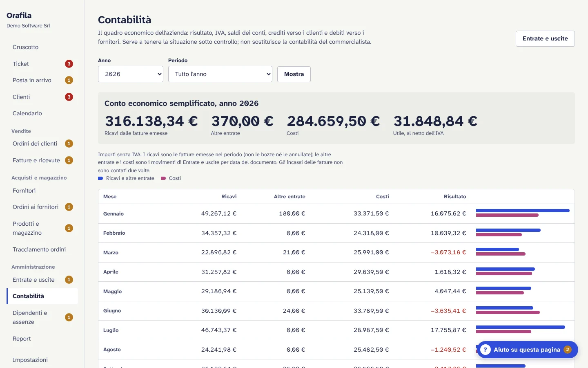Image resolution: width=588 pixels, height=368 pixels.
Task: Click the red badge next to Clienti
Action: (69, 97)
